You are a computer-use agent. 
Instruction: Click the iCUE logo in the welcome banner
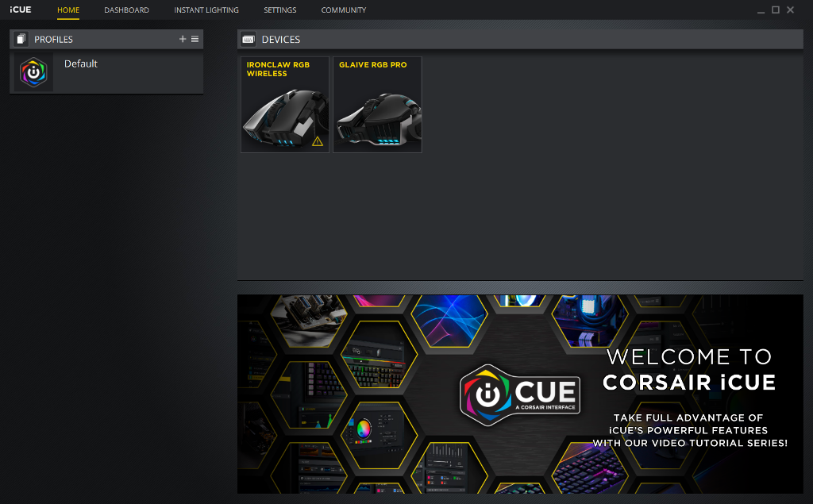pyautogui.click(x=520, y=393)
